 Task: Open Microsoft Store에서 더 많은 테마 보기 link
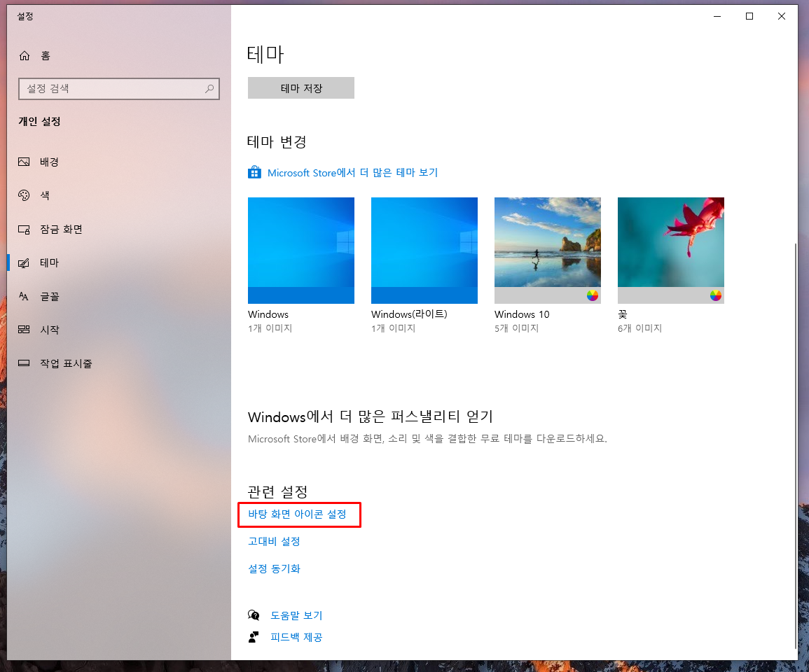tap(352, 172)
